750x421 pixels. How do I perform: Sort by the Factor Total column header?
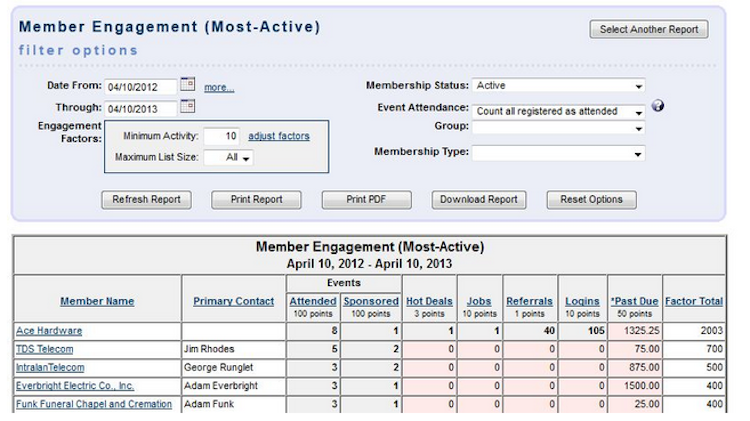[x=693, y=301]
